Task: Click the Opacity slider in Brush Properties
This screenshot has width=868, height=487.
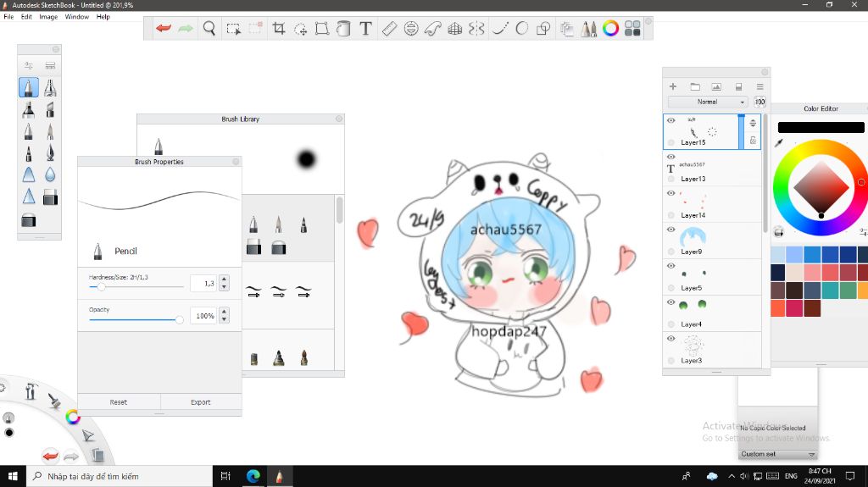Action: click(136, 320)
